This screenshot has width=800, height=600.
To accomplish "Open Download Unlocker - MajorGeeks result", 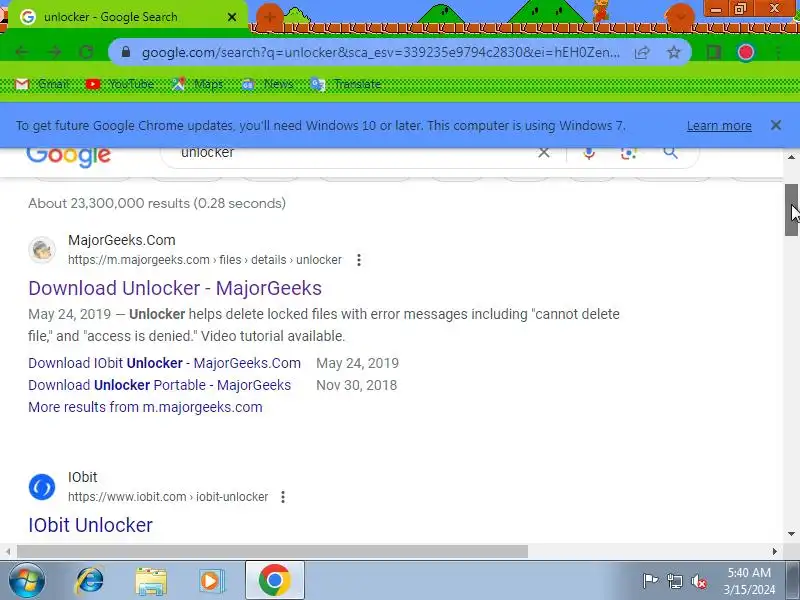I will (175, 288).
